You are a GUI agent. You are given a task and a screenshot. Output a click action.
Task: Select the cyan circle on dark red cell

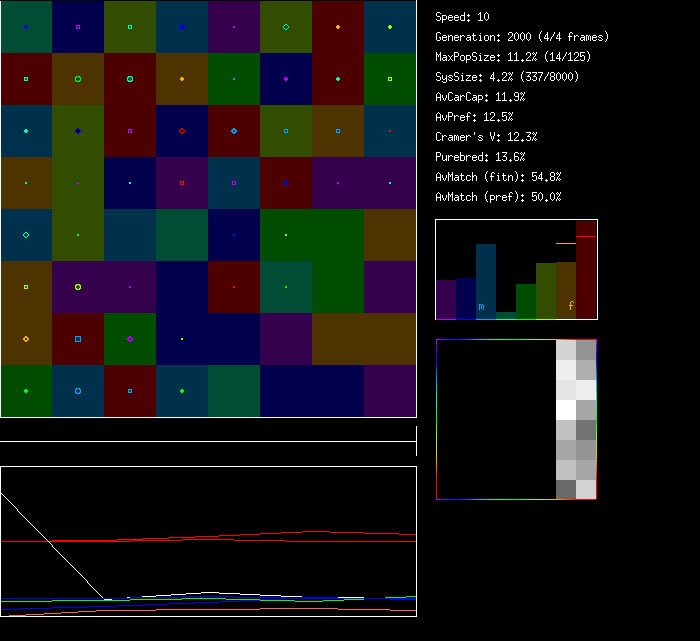click(130, 79)
